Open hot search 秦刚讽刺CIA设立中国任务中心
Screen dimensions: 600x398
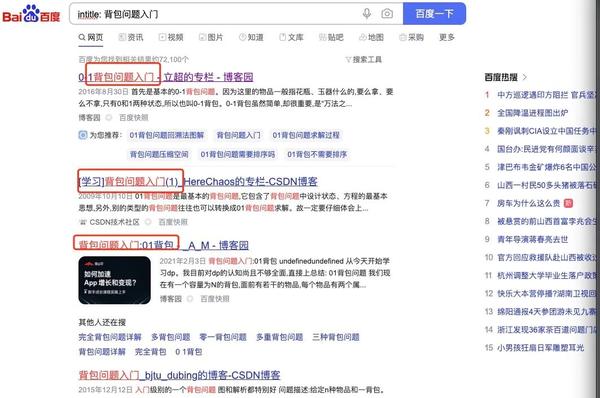tap(546, 131)
